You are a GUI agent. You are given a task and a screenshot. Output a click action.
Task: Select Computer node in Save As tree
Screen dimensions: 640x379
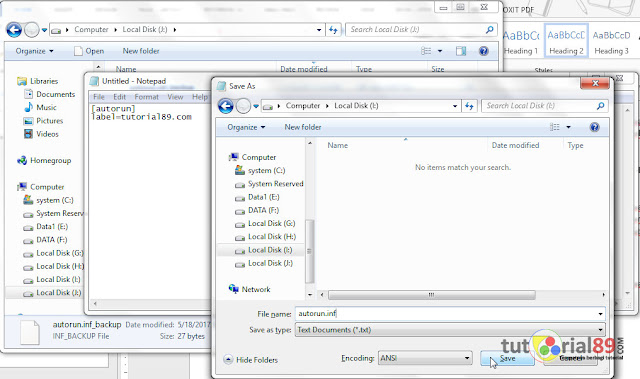click(252, 157)
